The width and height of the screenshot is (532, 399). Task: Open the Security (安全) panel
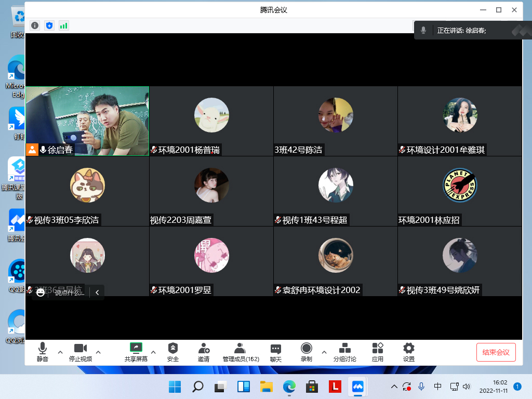(x=173, y=352)
